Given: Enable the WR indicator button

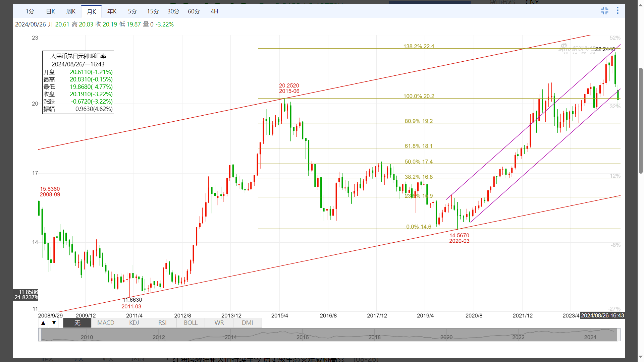Looking at the screenshot, I should pyautogui.click(x=219, y=323).
